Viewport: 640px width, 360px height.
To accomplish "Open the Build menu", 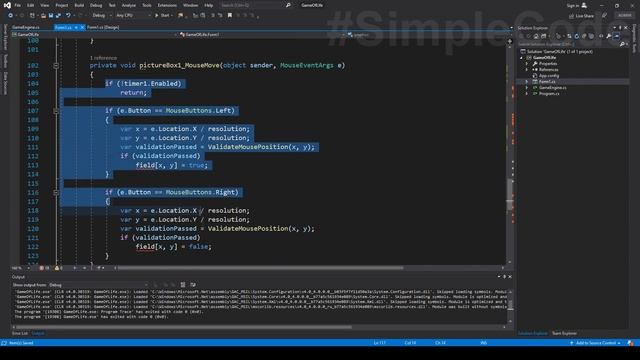I will coord(79,5).
